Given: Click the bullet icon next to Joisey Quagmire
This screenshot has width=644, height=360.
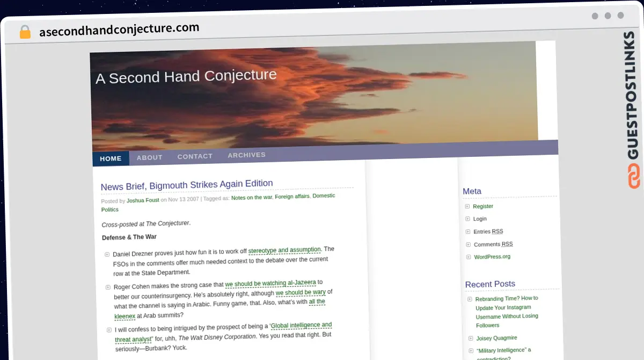Looking at the screenshot, I should click(x=470, y=339).
